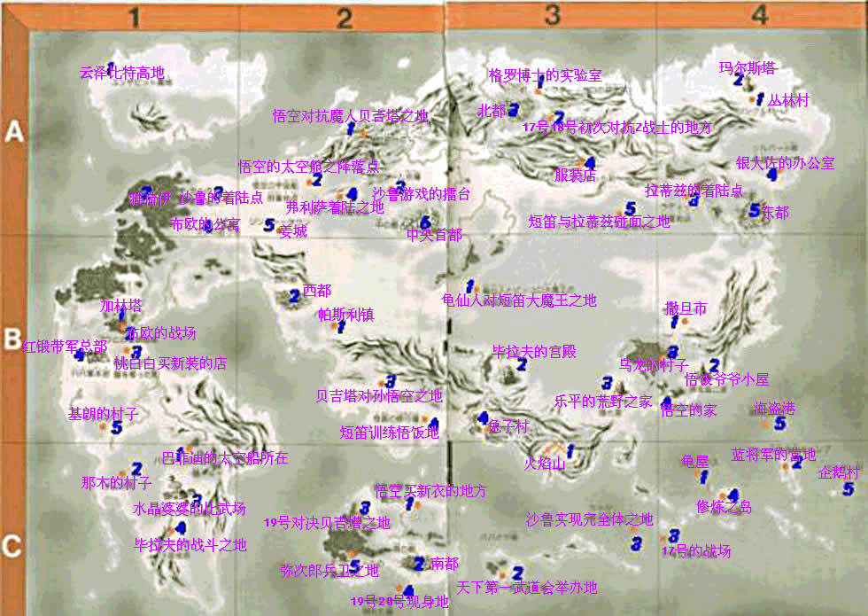Image resolution: width=868 pixels, height=616 pixels.
Task: Click the 姜城 label
Action: click(293, 231)
